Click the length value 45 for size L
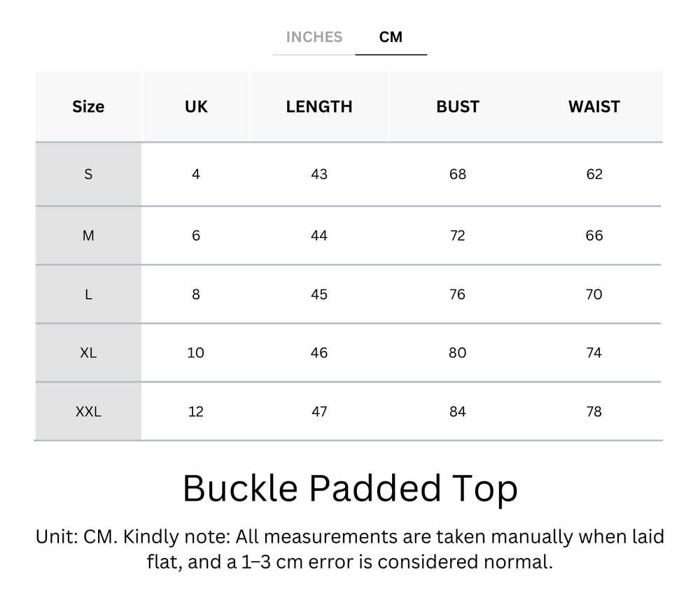The width and height of the screenshot is (700, 598). (x=319, y=294)
